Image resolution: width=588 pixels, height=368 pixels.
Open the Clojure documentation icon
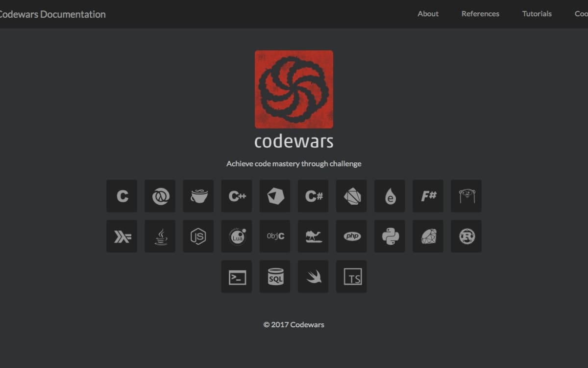coord(160,196)
